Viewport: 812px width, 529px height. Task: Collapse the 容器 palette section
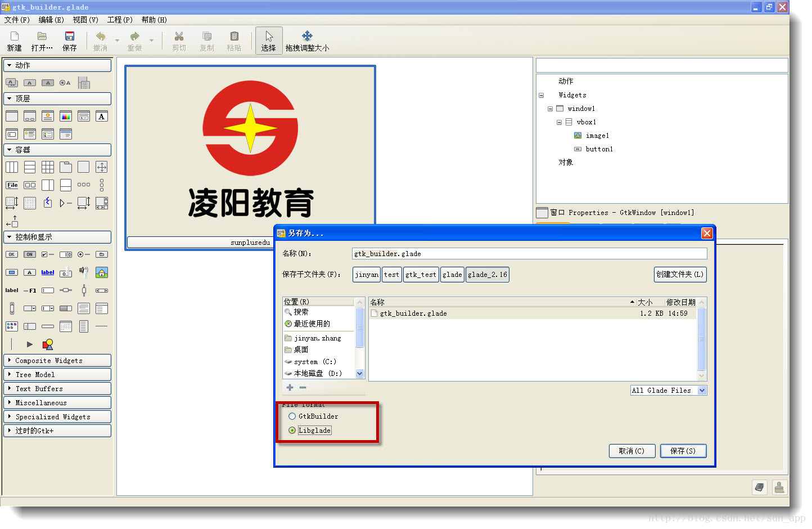(x=57, y=150)
